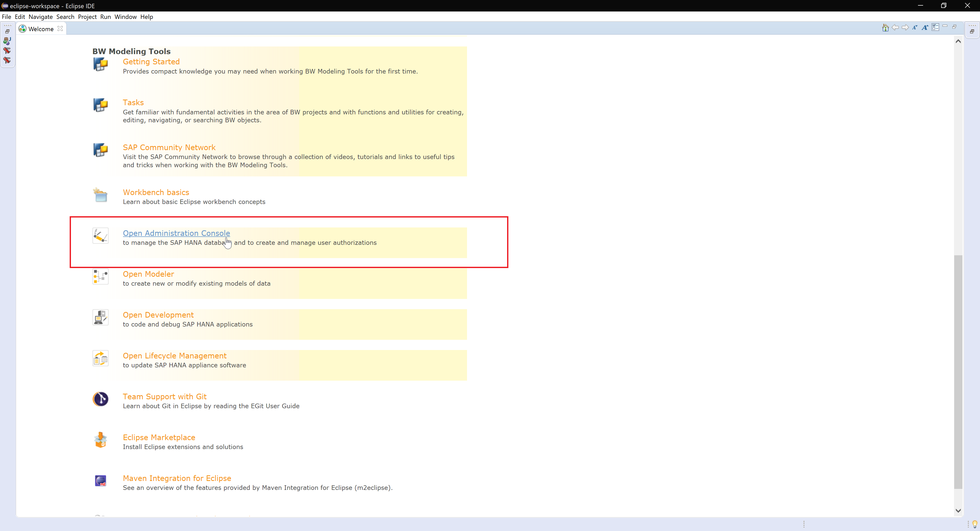Screen dimensions: 980x531
Task: Magnify font size with large A icon
Action: point(925,27)
